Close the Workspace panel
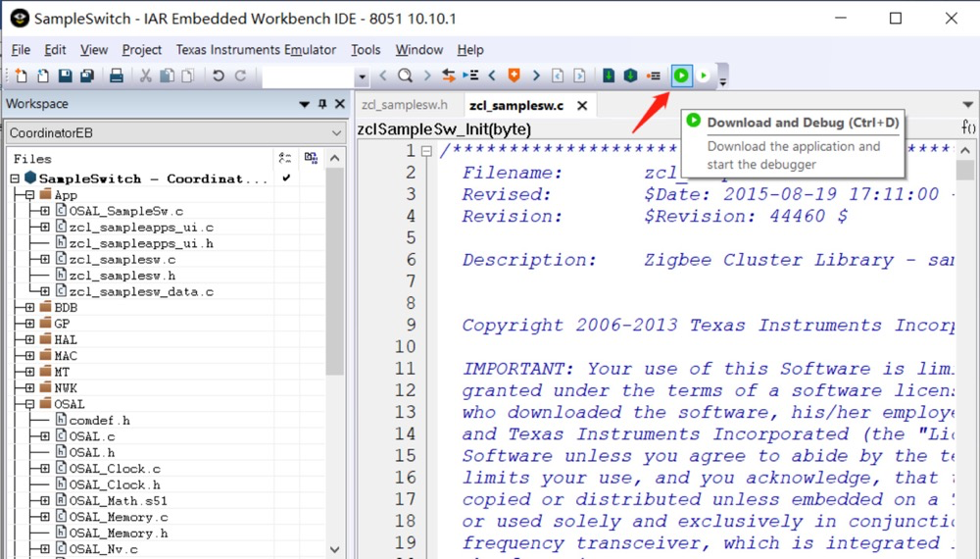Screen dimensions: 980x559 340,104
